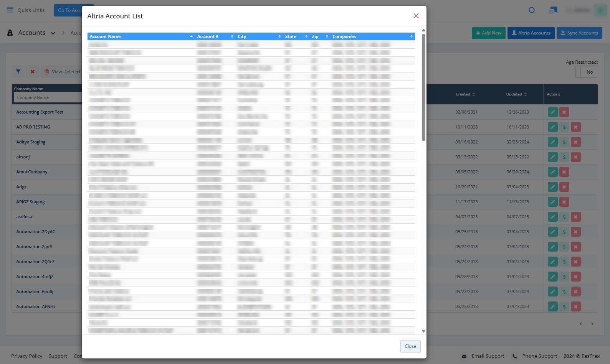The height and width of the screenshot is (364, 610).
Task: Go to previous page arrow
Action: 580,324
